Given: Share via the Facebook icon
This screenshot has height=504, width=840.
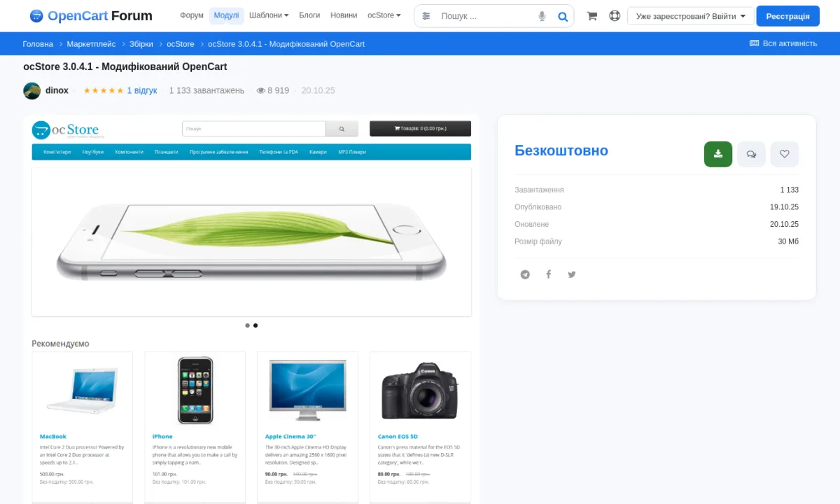Looking at the screenshot, I should [x=549, y=274].
